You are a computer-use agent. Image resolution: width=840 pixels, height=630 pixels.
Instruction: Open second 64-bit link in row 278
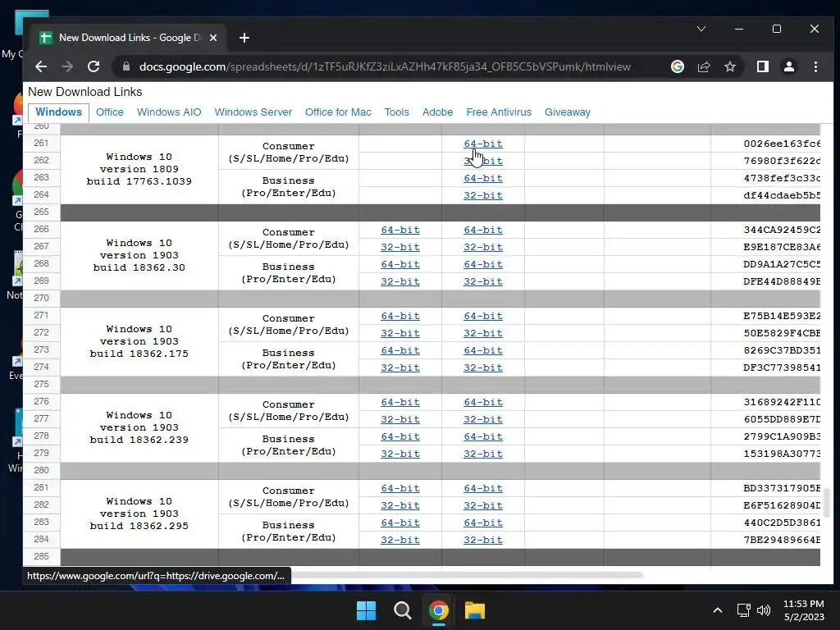tap(483, 436)
